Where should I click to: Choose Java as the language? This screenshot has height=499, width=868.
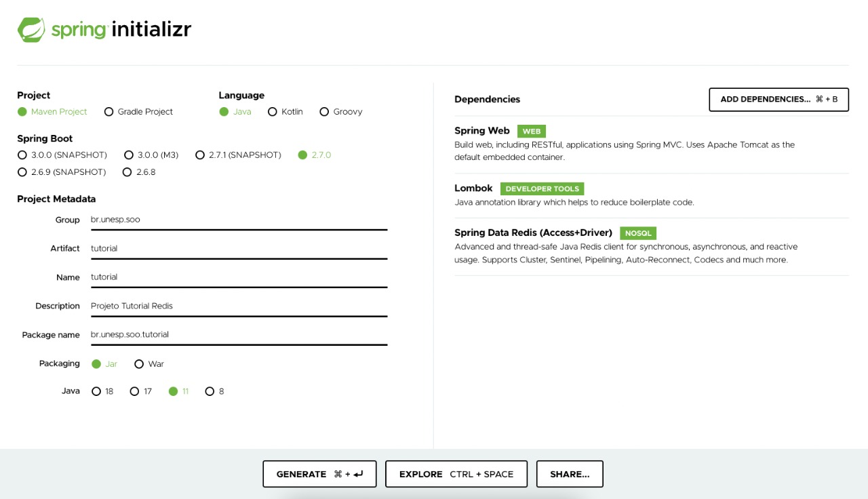[x=235, y=112]
